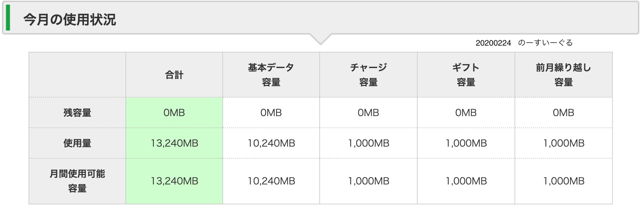This screenshot has width=644, height=215.
Task: Click the 今月の使用状況 section heading
Action: (x=70, y=20)
